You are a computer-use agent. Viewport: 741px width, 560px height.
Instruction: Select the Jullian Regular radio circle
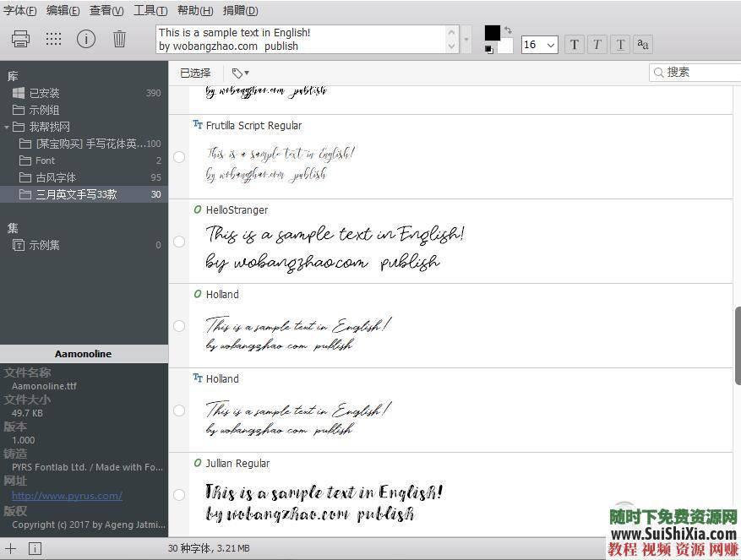(x=179, y=495)
